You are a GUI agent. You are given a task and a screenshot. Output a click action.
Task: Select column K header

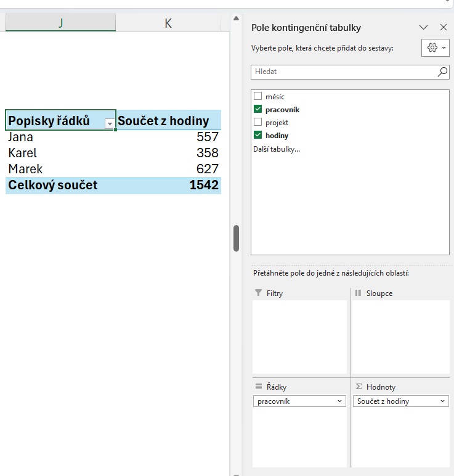click(x=168, y=23)
